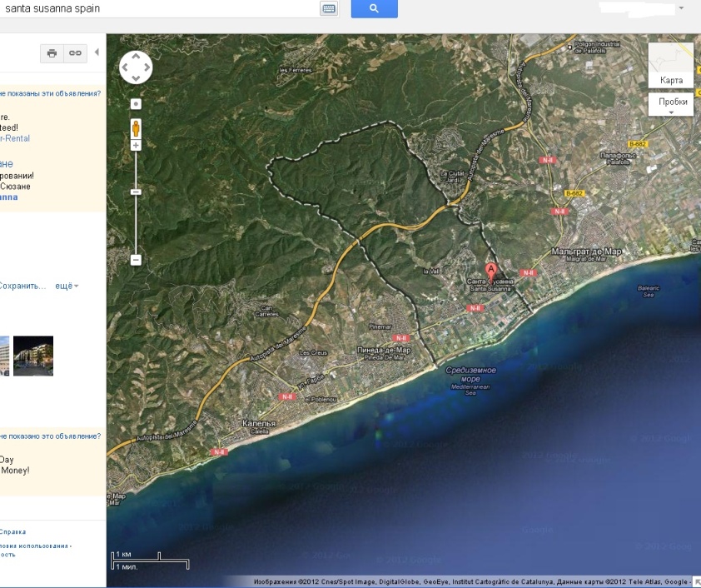The width and height of the screenshot is (701, 588).
Task: Expand the ещё dropdown menu
Action: click(x=67, y=286)
